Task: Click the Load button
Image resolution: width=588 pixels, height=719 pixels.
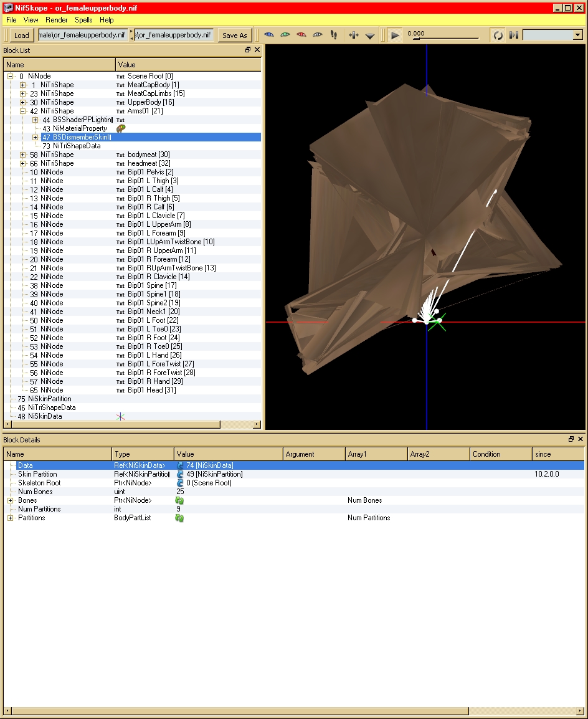Action: [22, 36]
